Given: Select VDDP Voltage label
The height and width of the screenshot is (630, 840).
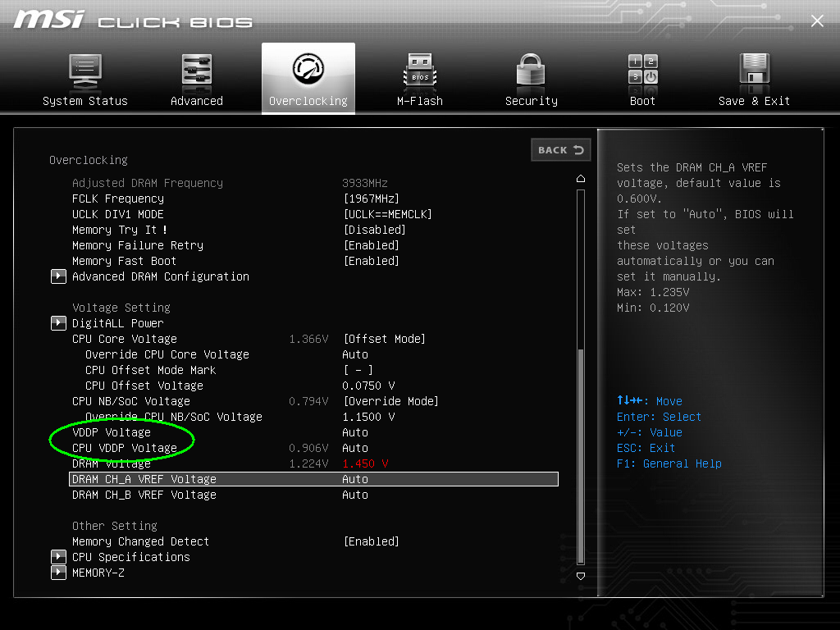Looking at the screenshot, I should (x=112, y=432).
